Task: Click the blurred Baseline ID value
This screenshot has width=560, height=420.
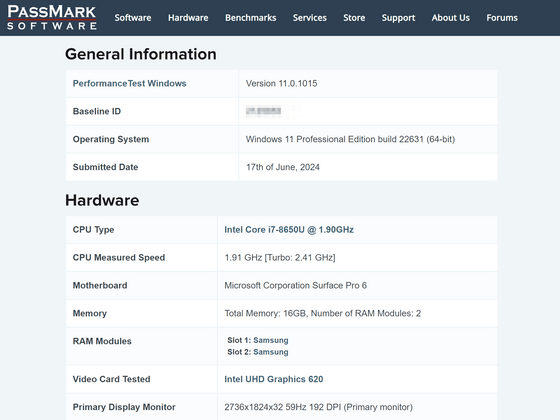Action: [264, 111]
